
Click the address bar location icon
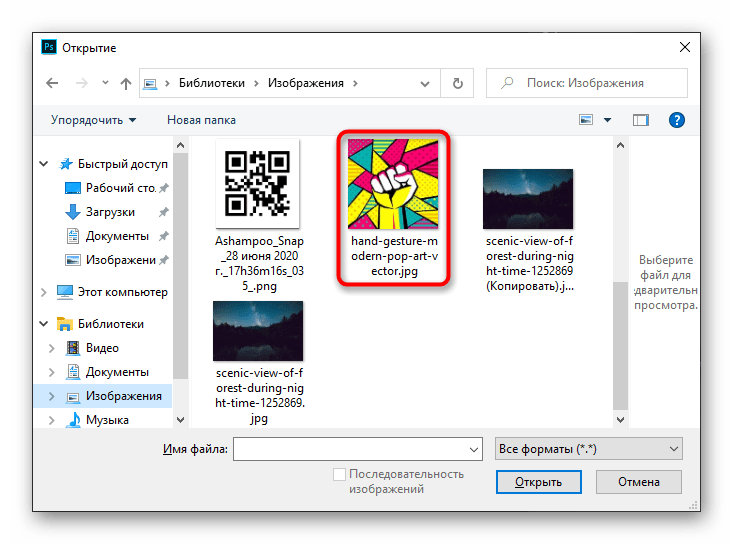[x=150, y=84]
